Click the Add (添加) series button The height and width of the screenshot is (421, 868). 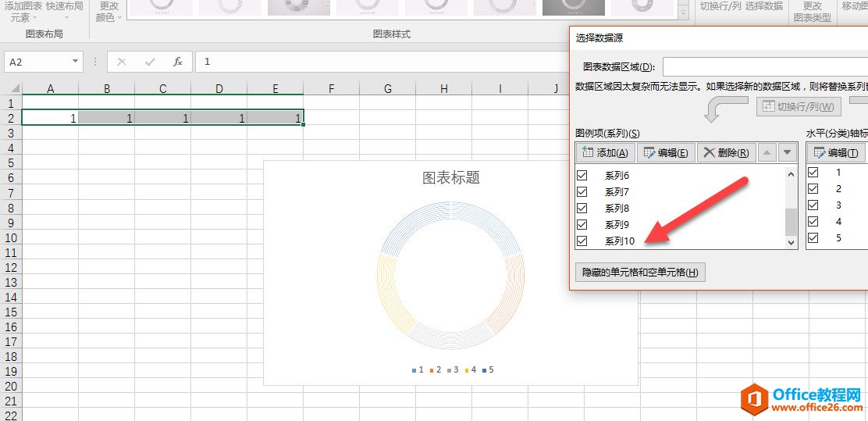605,153
